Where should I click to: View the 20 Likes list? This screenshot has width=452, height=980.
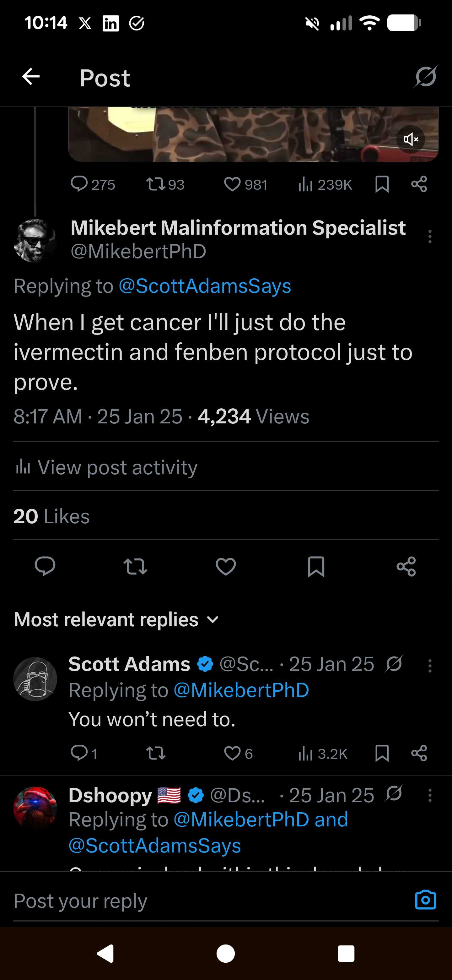click(x=51, y=516)
